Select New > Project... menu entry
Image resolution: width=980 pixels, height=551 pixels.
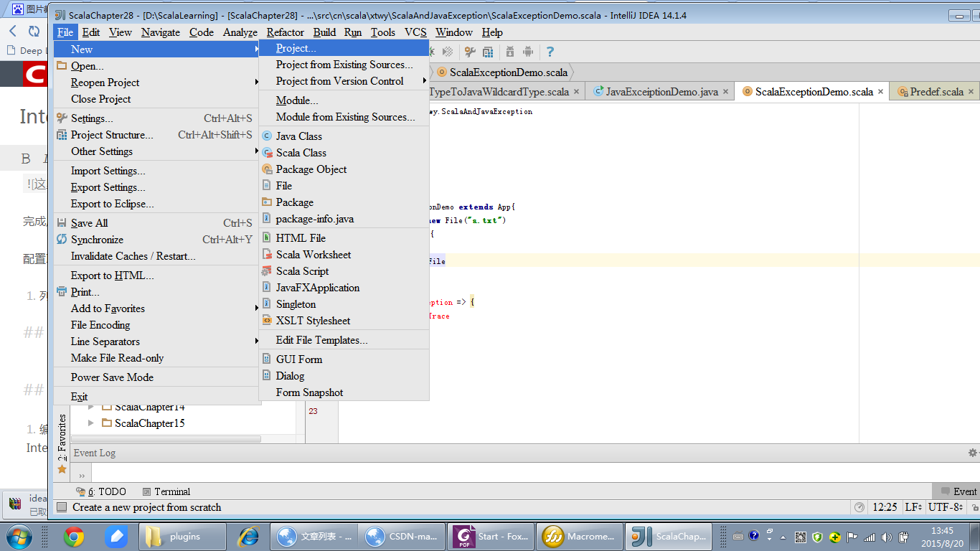tap(344, 48)
